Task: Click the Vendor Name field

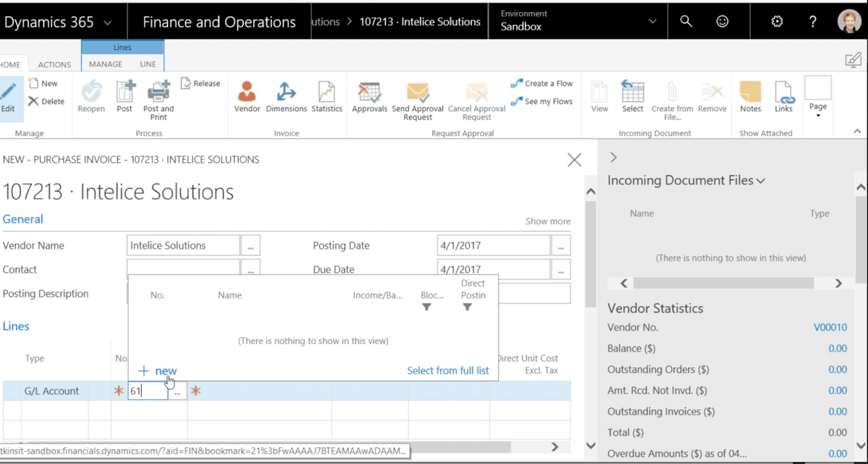Action: point(183,245)
